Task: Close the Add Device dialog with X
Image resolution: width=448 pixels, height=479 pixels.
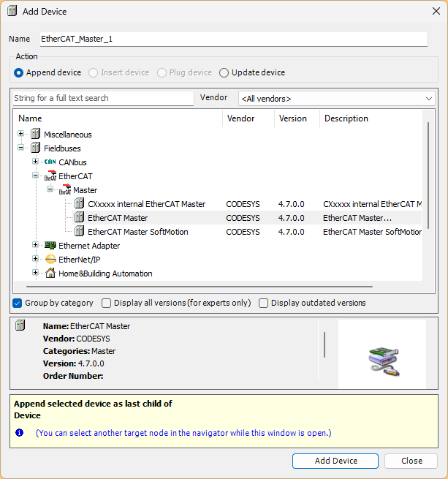Action: [x=436, y=11]
